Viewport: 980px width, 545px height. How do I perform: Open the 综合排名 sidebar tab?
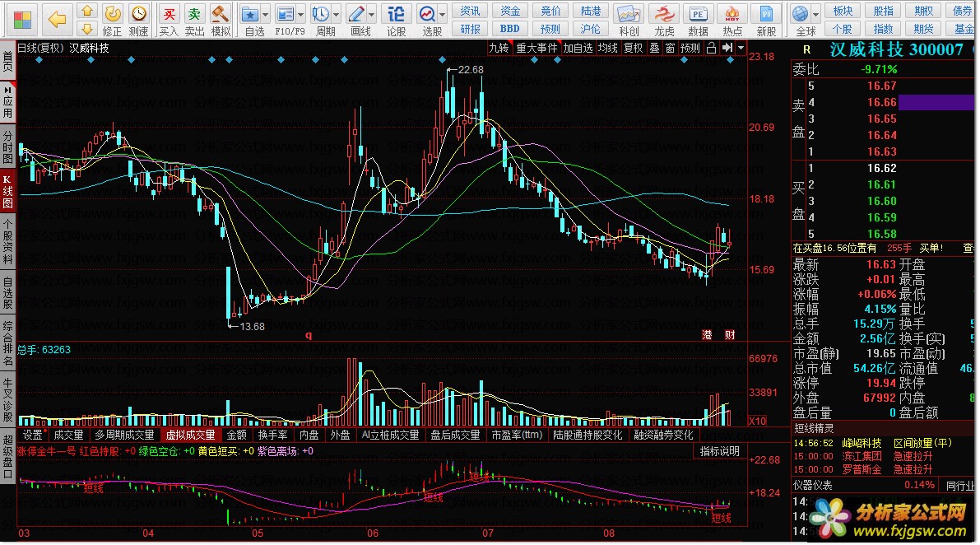click(x=7, y=343)
